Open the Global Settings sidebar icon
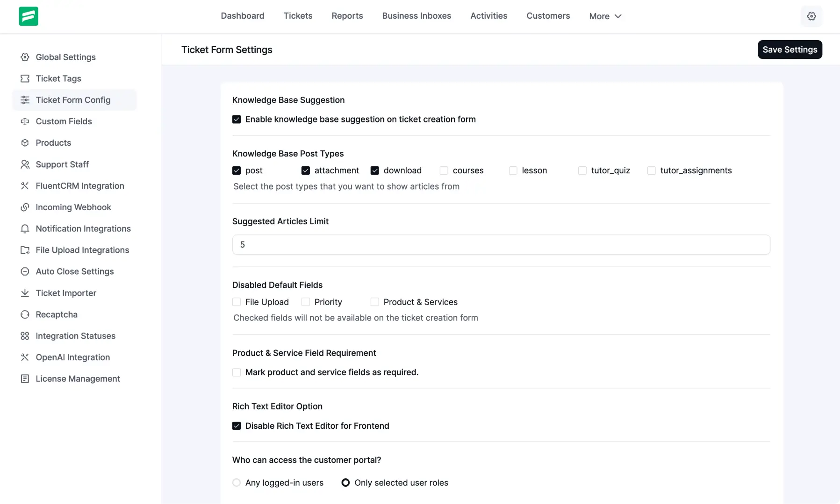Screen dimensions: 840x504 [x=25, y=57]
